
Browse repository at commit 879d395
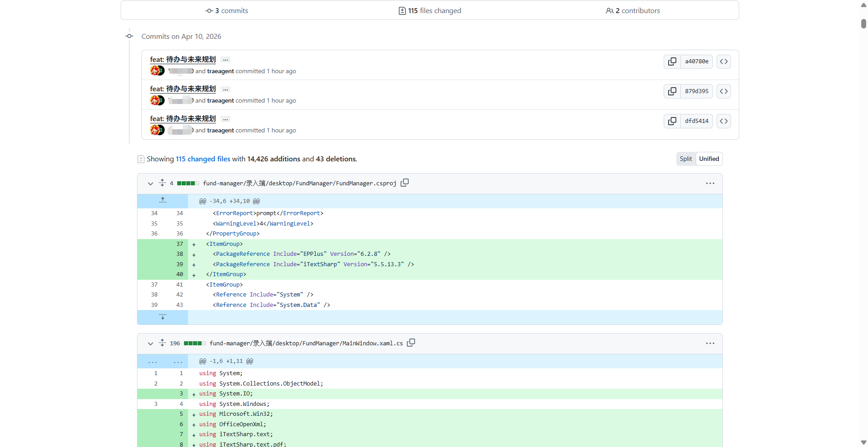pyautogui.click(x=724, y=91)
